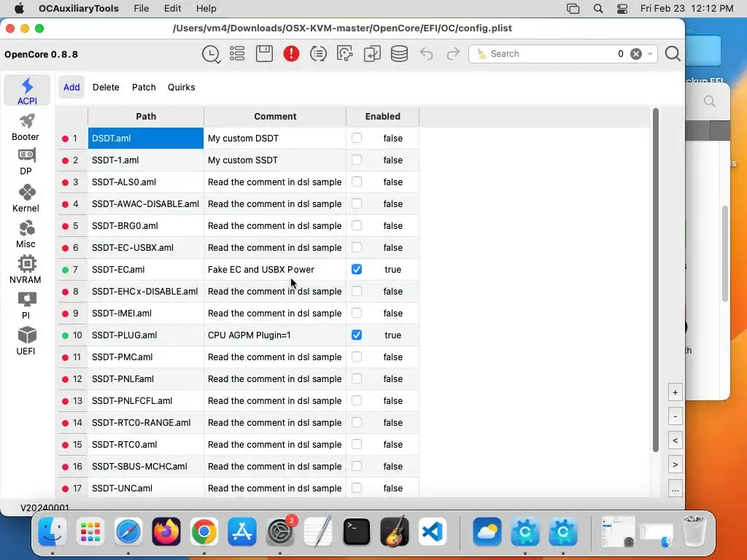Open the Help menu
Viewport: 747px width, 560px height.
(206, 9)
